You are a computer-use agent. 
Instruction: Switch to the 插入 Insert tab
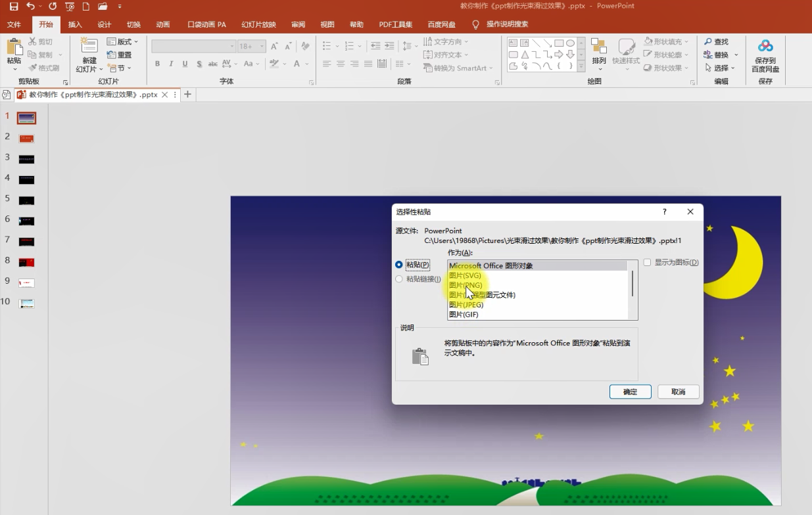pyautogui.click(x=75, y=25)
